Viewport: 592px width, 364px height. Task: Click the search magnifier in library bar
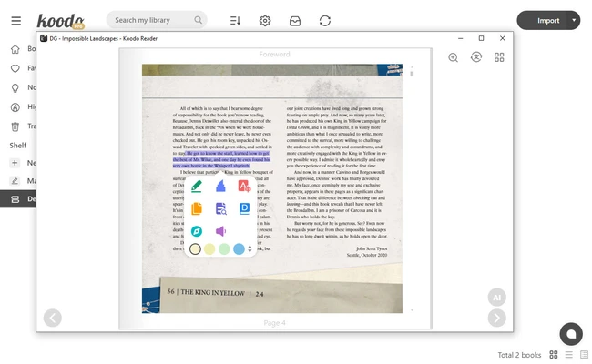199,20
